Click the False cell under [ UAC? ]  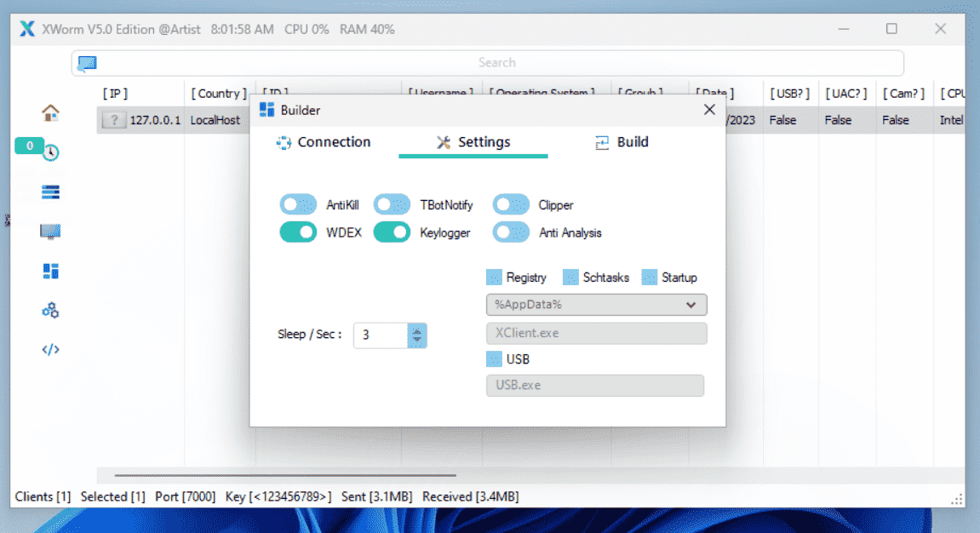pyautogui.click(x=838, y=120)
